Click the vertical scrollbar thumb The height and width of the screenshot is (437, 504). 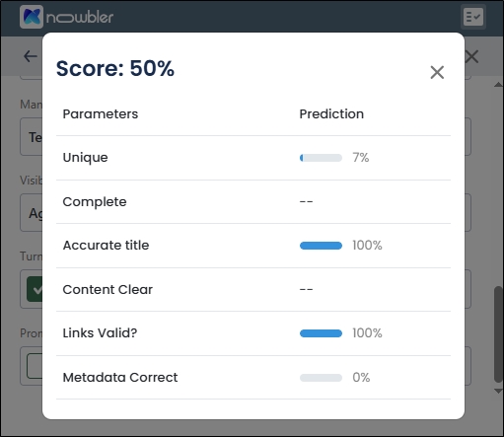pyautogui.click(x=498, y=333)
